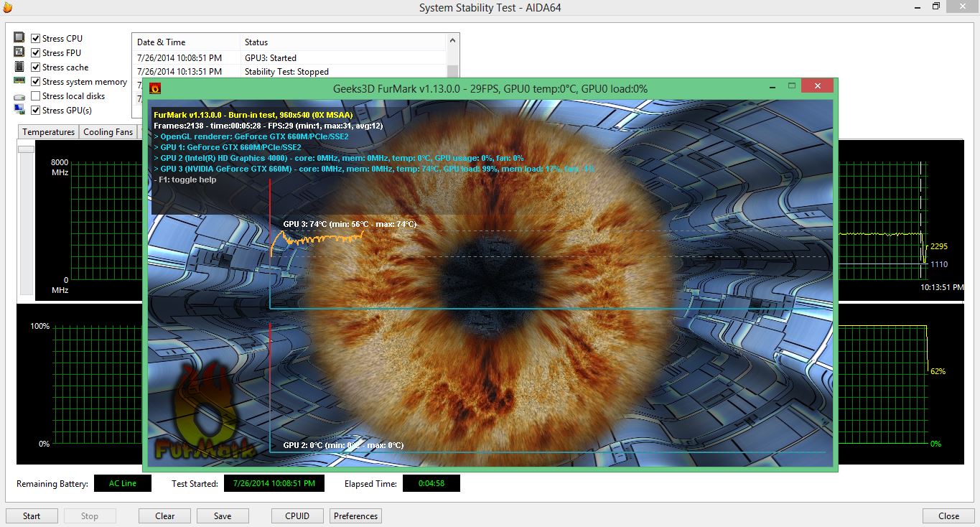Click the GPU 2: 0°C graph label in FurMark
This screenshot has width=980, height=527.
click(x=343, y=445)
